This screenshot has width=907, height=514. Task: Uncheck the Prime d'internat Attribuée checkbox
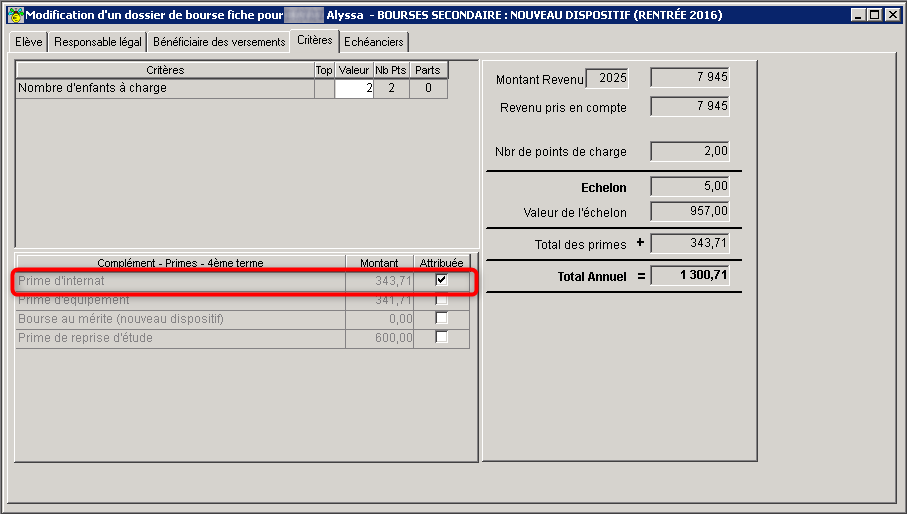[x=441, y=280]
